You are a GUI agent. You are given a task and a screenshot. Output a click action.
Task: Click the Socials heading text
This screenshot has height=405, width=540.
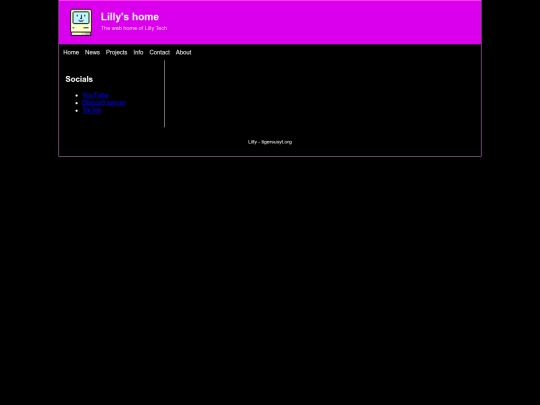[79, 79]
